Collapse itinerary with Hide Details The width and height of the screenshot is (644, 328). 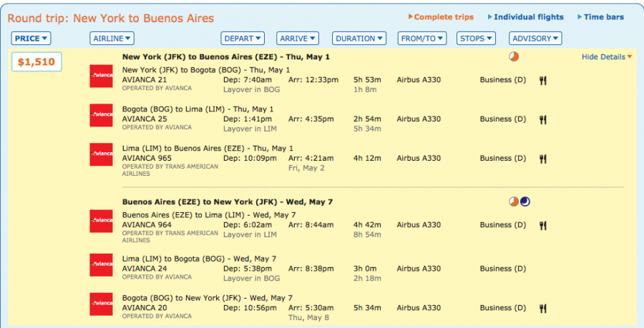point(607,57)
